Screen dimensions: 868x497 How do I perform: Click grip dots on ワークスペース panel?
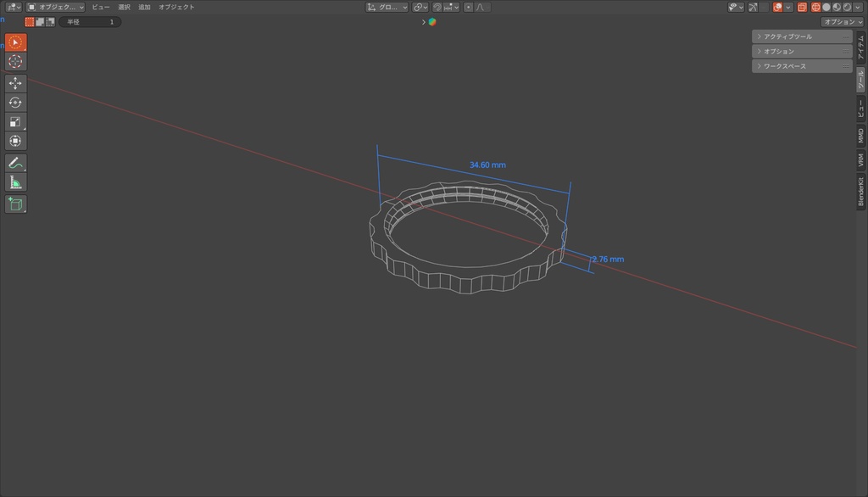tap(845, 66)
